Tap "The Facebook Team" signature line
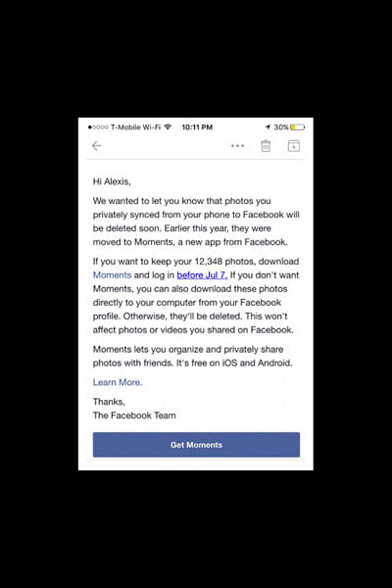The image size is (392, 588). click(x=134, y=416)
